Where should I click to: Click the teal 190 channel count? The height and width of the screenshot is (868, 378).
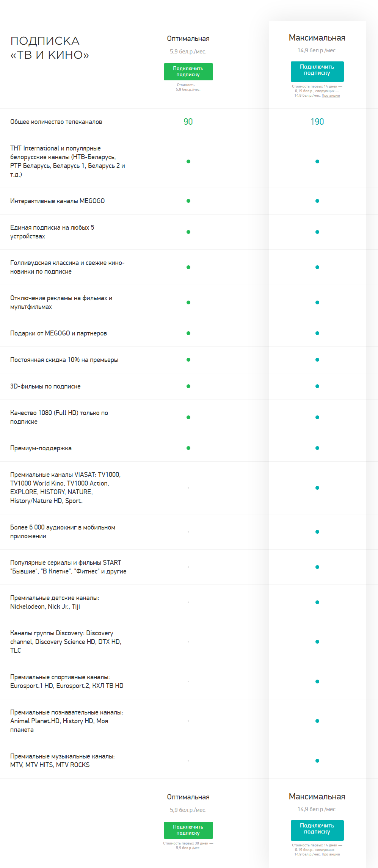317,122
